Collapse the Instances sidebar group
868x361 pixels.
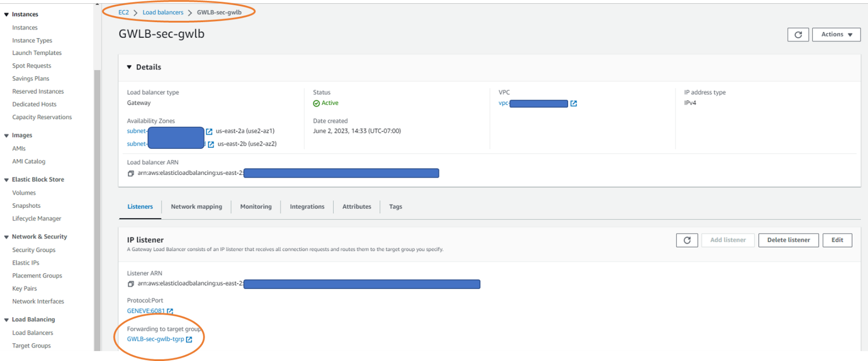(7, 15)
